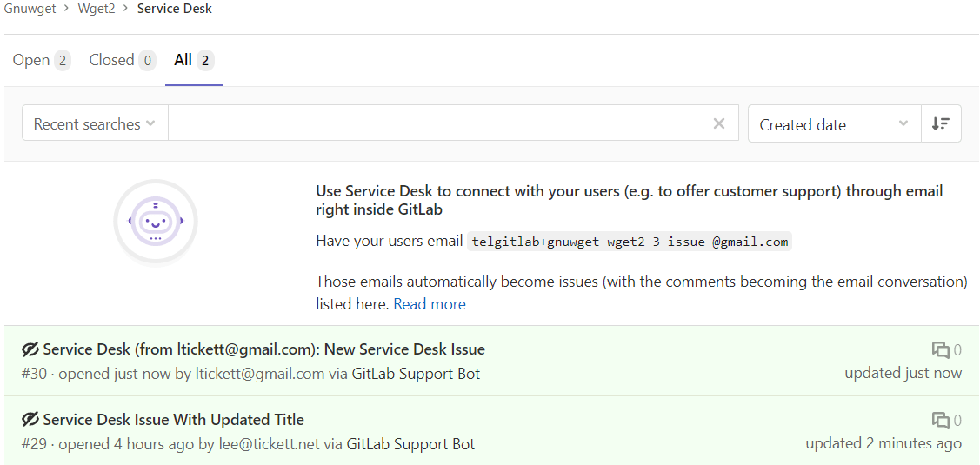Image resolution: width=980 pixels, height=465 pixels.
Task: Expand the Recent searches dropdown
Action: tap(94, 124)
